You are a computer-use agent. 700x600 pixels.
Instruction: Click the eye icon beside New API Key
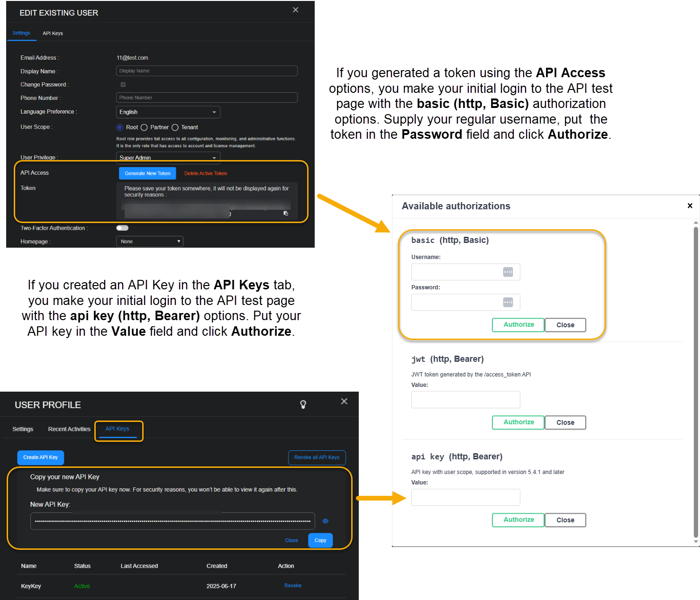point(326,521)
